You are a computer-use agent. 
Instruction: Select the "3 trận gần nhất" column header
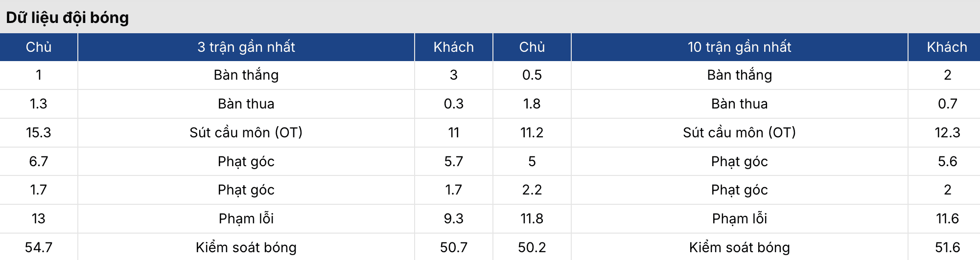(246, 47)
